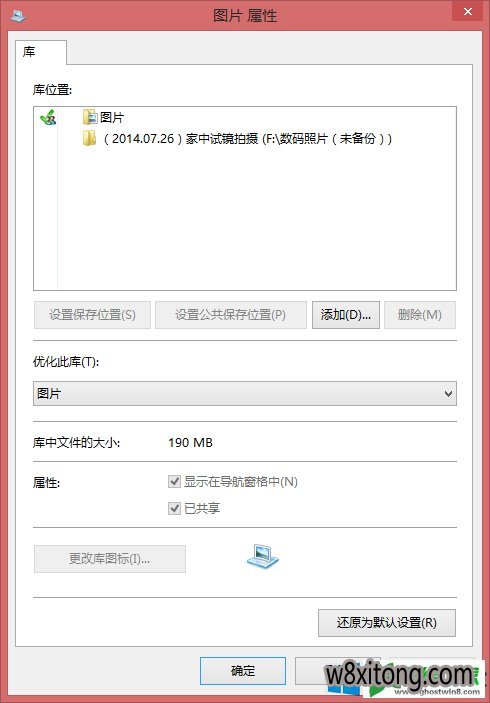The width and height of the screenshot is (490, 703).
Task: Click the dropdown arrow beside 图片
Action: click(x=448, y=394)
